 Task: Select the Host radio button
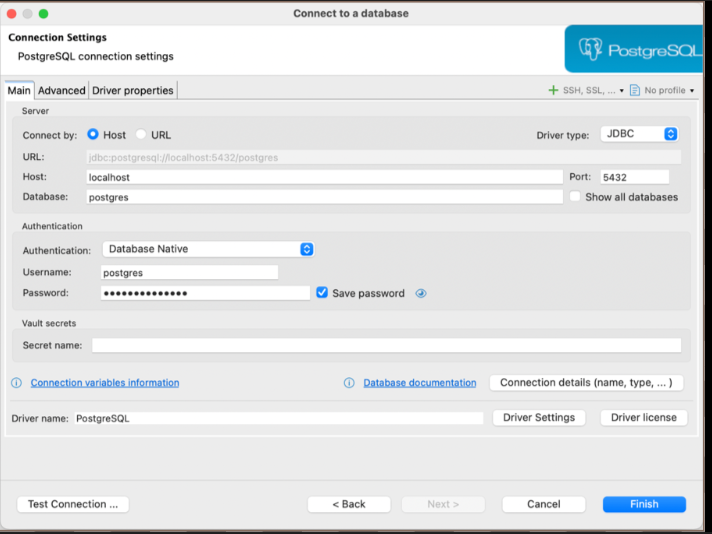click(x=93, y=134)
